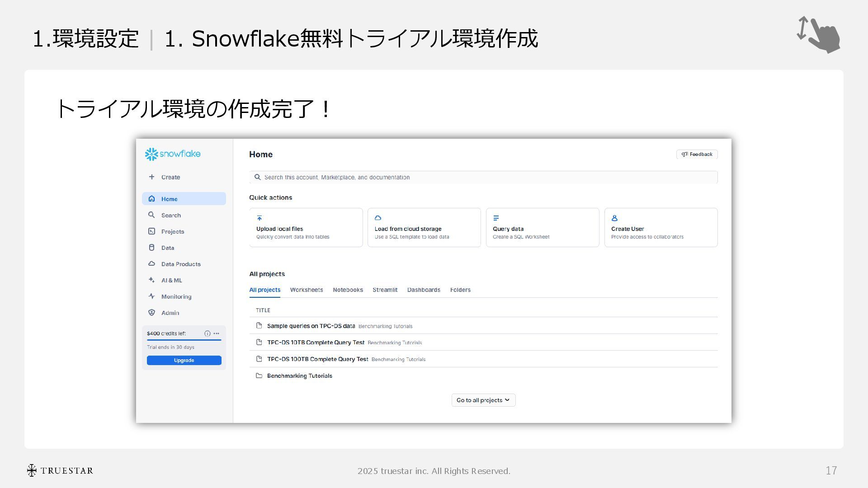This screenshot has width=868, height=488.
Task: Switch to the Worksheets tab
Action: 306,290
